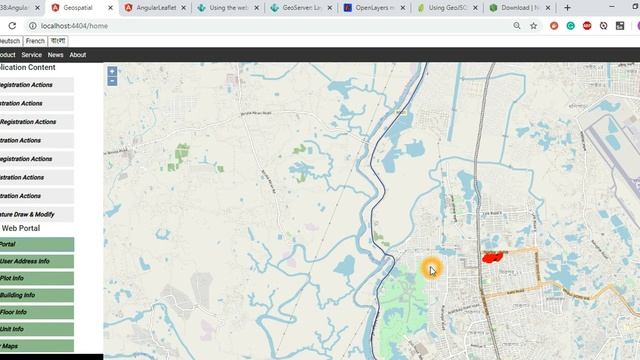Open the orange extension icon
This screenshot has width=640, height=360.
tap(554, 26)
